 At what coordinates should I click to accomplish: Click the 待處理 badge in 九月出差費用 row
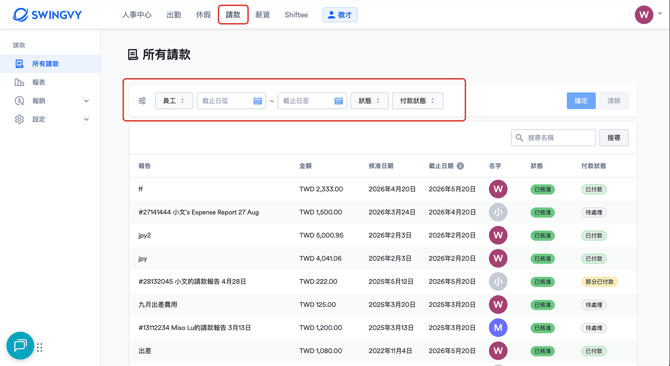click(x=594, y=305)
